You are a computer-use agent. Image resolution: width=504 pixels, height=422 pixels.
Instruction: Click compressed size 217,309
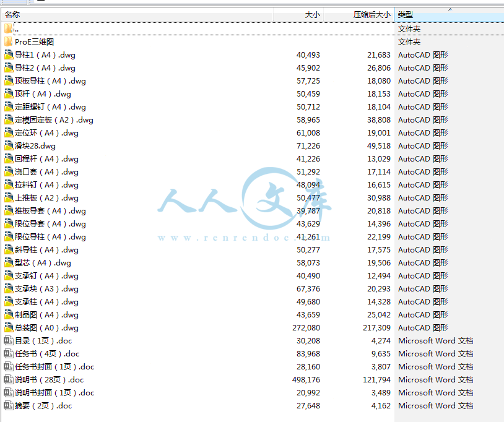(x=376, y=328)
